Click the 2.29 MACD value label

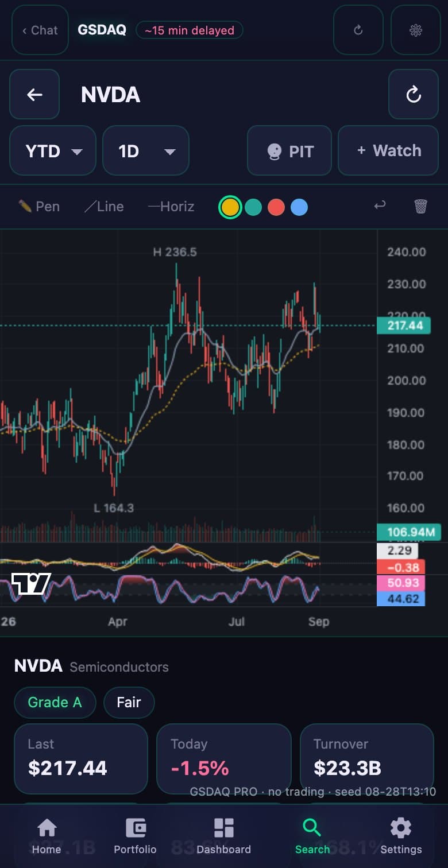(x=397, y=551)
